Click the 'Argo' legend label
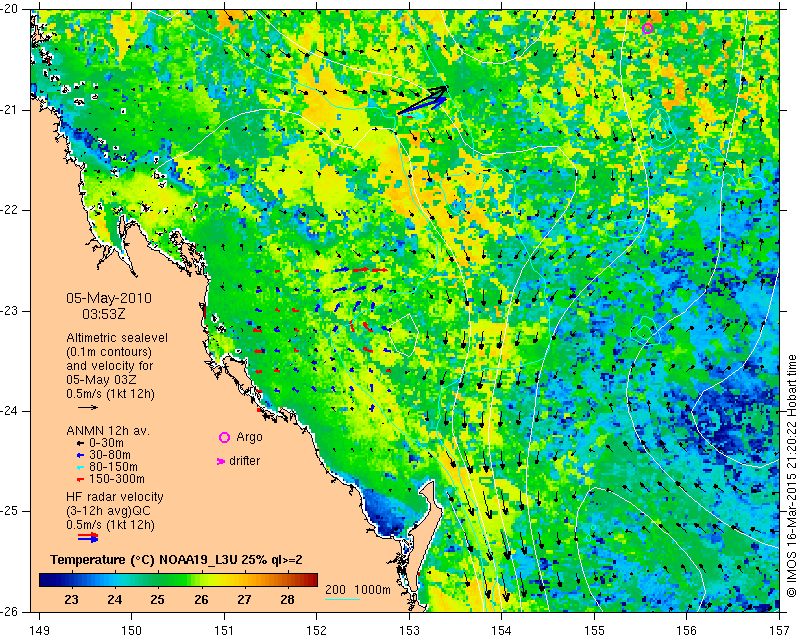Screen dimensions: 800x640 249,437
